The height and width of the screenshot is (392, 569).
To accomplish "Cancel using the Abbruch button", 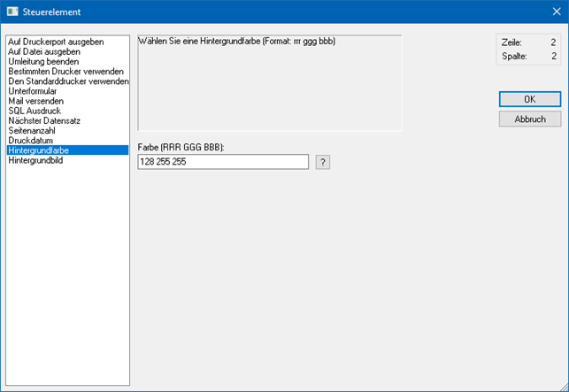I will coord(529,119).
